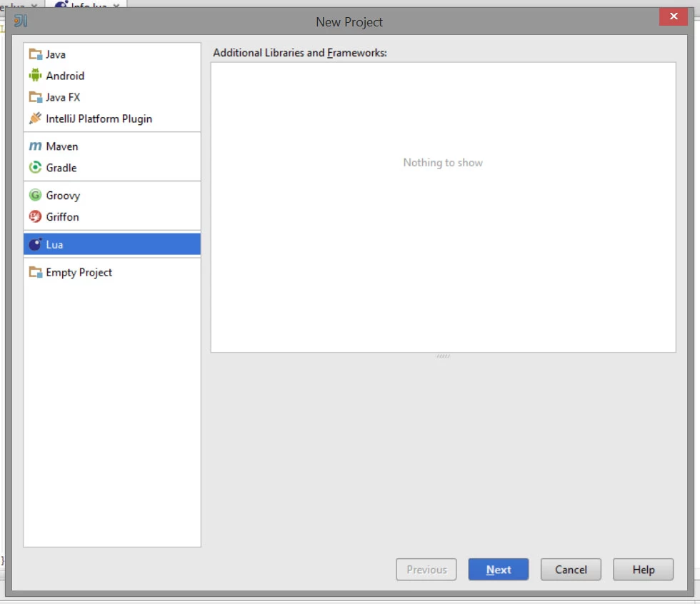Click the New Project title bar text
700x604 pixels.
(349, 22)
